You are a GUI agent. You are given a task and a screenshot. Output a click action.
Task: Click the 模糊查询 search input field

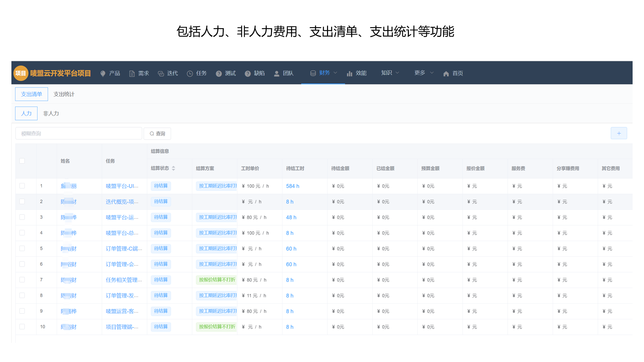[79, 133]
